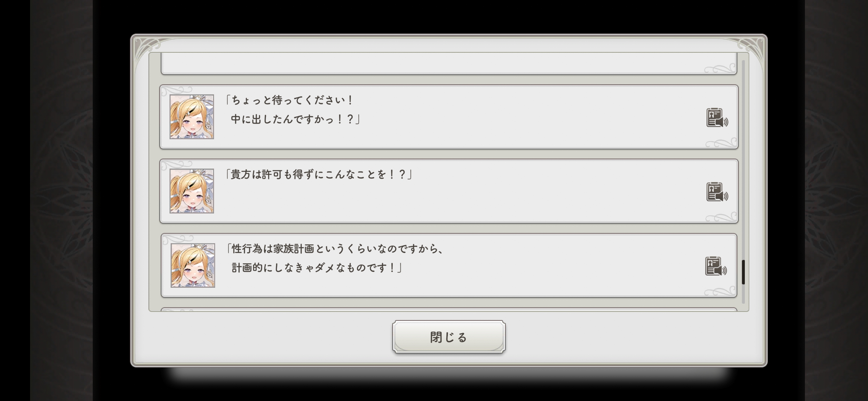Click the partially visible log entry at the top

449,63
